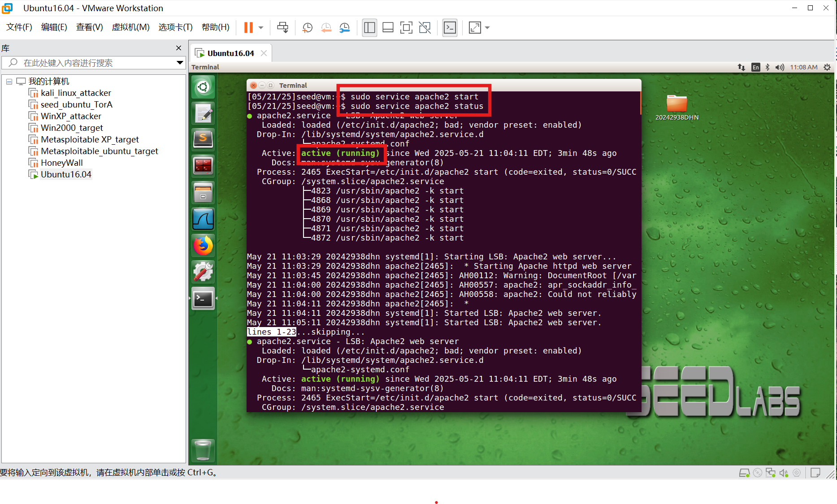Click the sound card status icon
Image resolution: width=837 pixels, height=504 pixels.
click(x=784, y=473)
